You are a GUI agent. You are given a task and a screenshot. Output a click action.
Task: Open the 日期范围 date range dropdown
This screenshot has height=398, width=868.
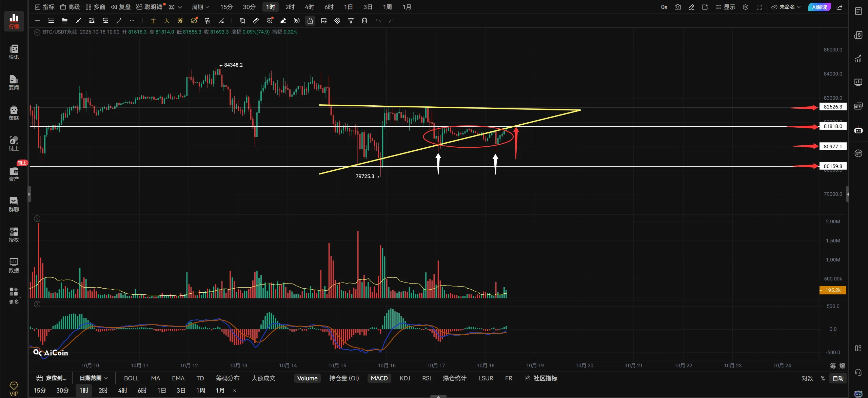(94, 378)
